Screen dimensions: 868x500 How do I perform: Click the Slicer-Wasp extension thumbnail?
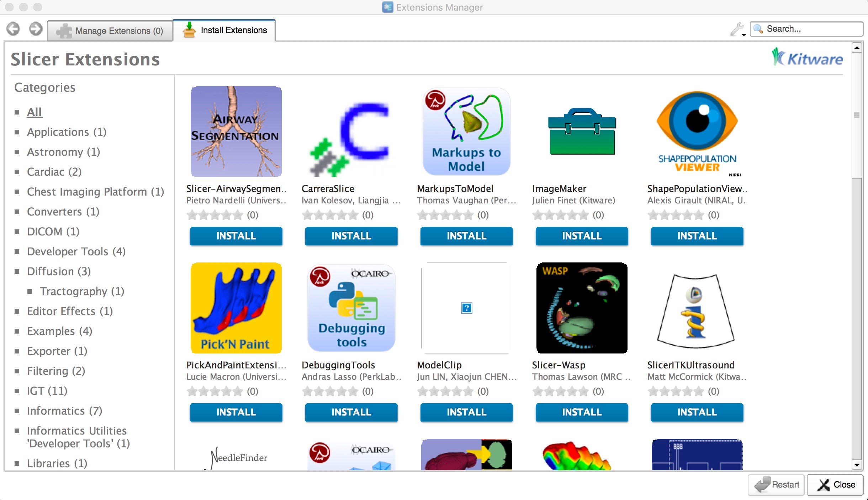582,308
